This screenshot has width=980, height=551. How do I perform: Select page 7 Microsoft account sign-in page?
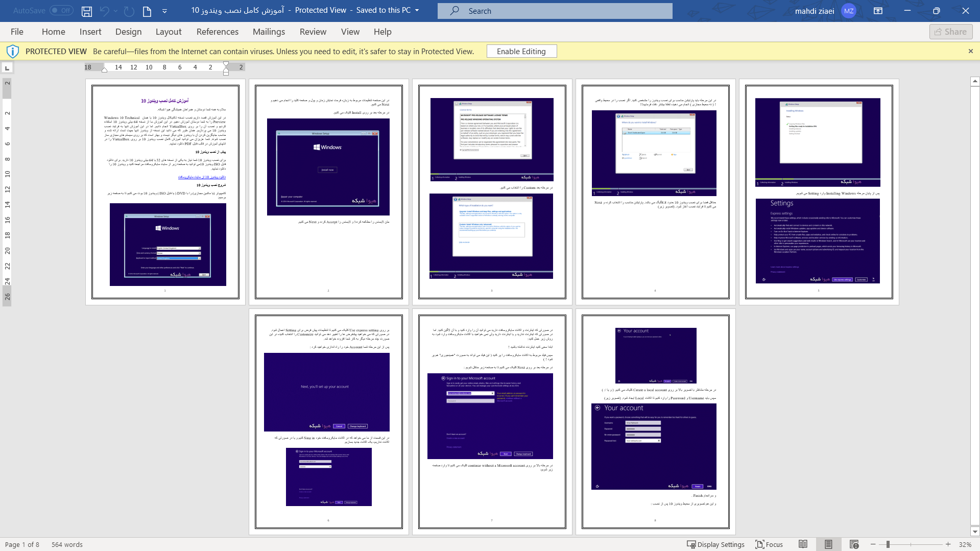coord(492,422)
